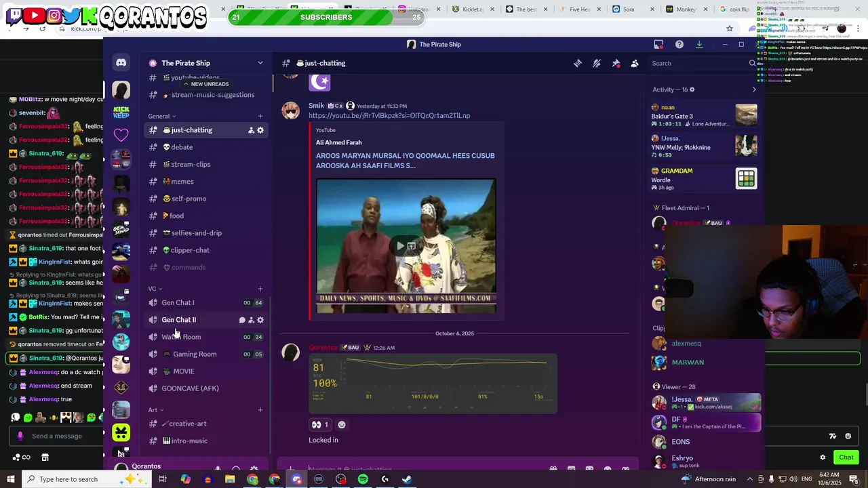Screen dimensions: 868x488
Task: Click Smik's username in message
Action: (x=316, y=106)
